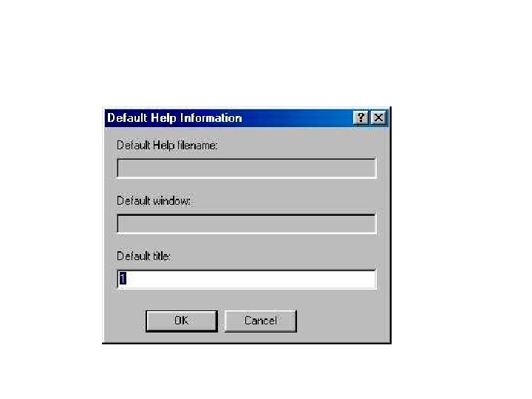Click the Default title label

(144, 256)
